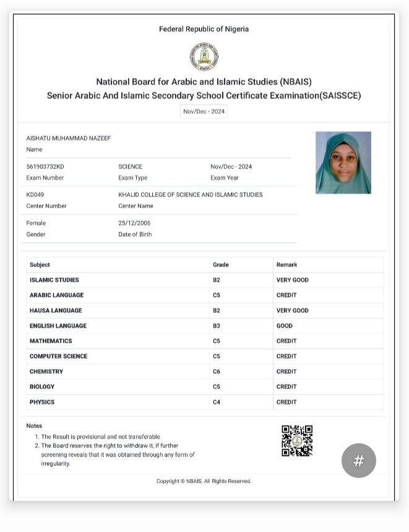Click the Subject column header
The image size is (409, 532).
(x=40, y=264)
